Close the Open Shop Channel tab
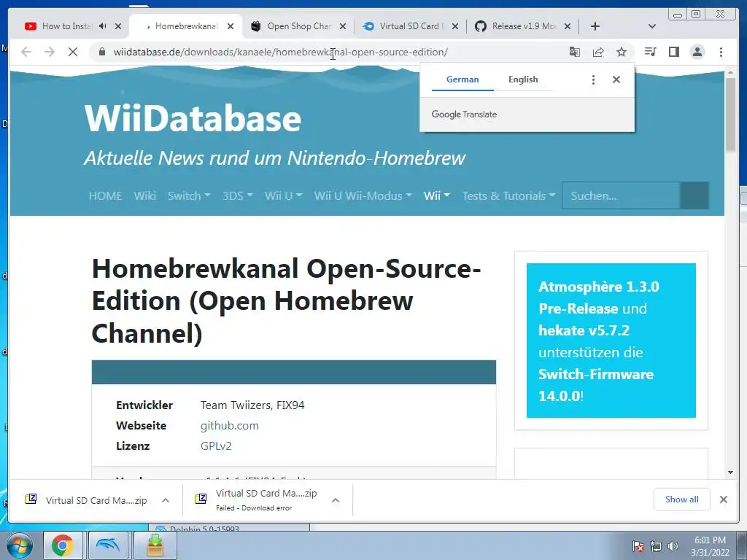This screenshot has width=747, height=560. coord(343,26)
